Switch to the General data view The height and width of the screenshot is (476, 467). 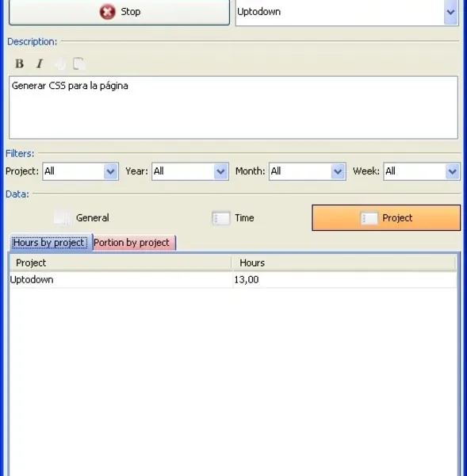[x=82, y=217]
